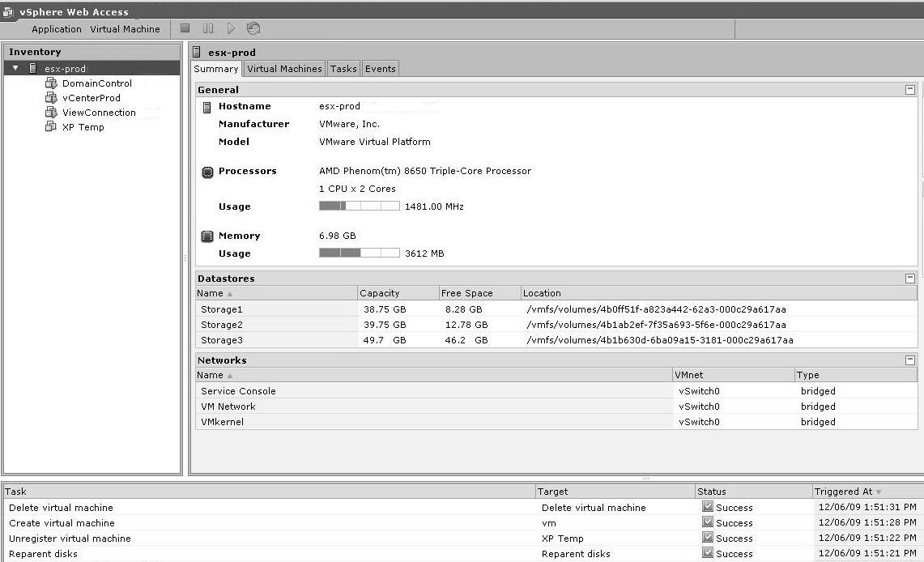Click the Task column header
The image size is (924, 562).
(x=269, y=492)
